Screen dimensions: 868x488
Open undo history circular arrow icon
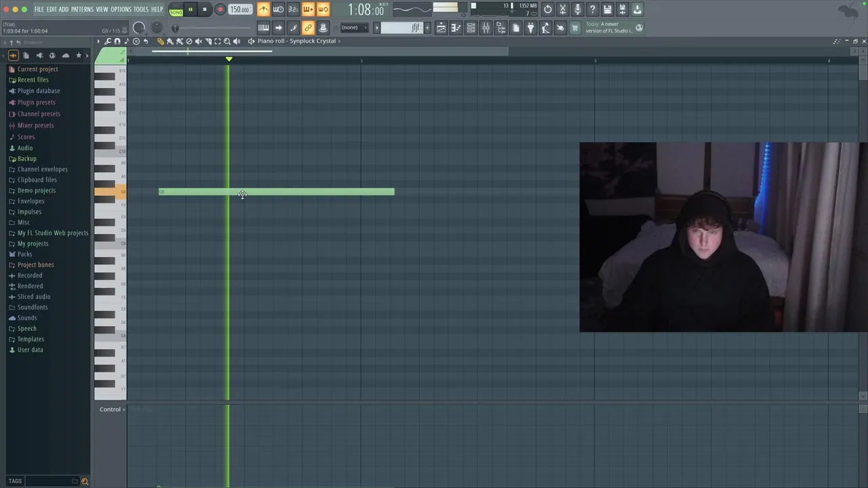[548, 9]
